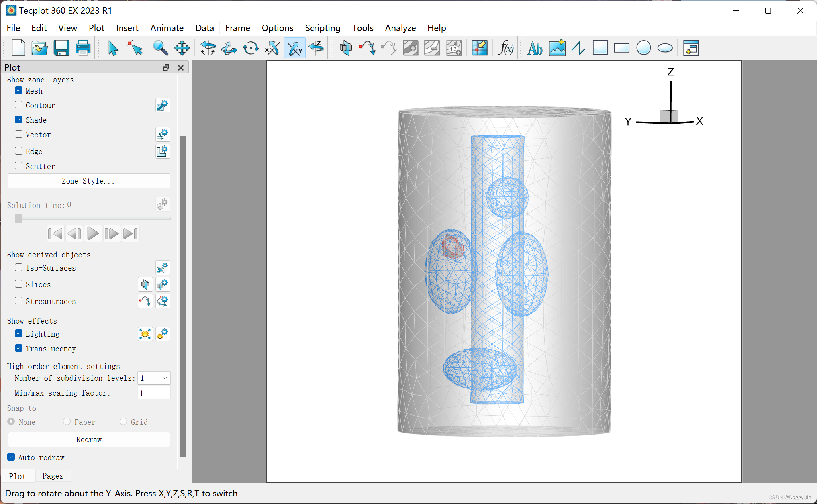Switch to the Pages tab

point(53,476)
